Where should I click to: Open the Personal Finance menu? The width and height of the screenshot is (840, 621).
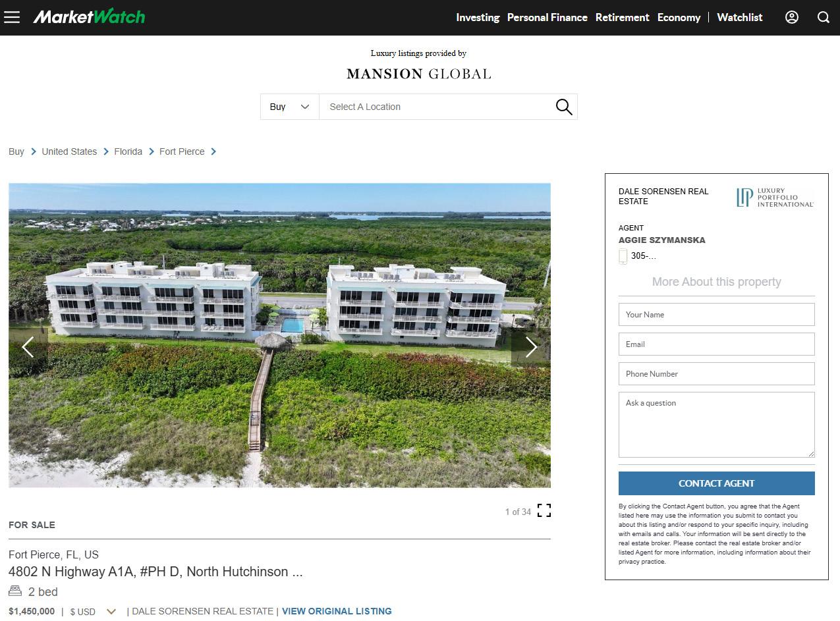[x=547, y=17]
